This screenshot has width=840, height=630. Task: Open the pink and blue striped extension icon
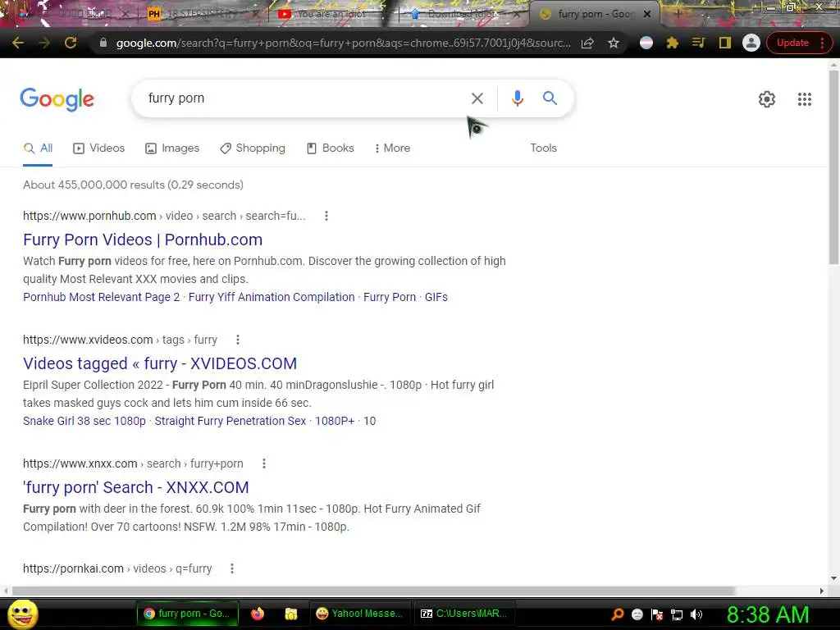[x=646, y=43]
